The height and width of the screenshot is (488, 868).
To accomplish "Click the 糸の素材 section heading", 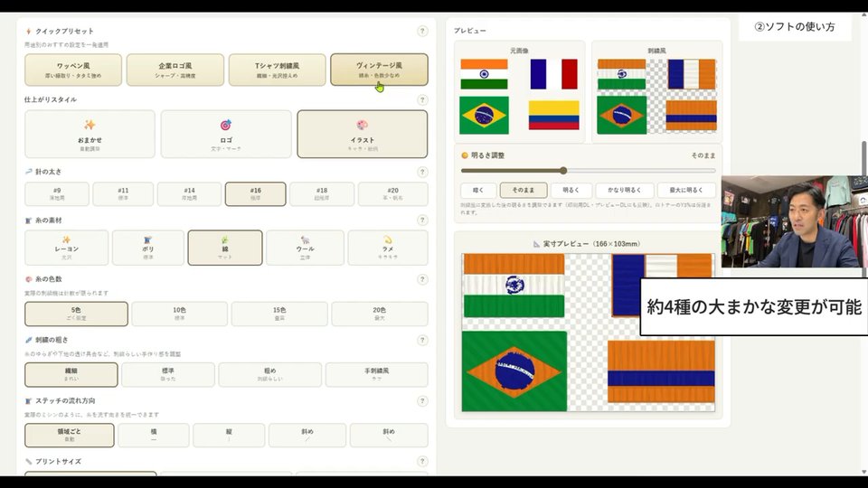I will pyautogui.click(x=48, y=221).
